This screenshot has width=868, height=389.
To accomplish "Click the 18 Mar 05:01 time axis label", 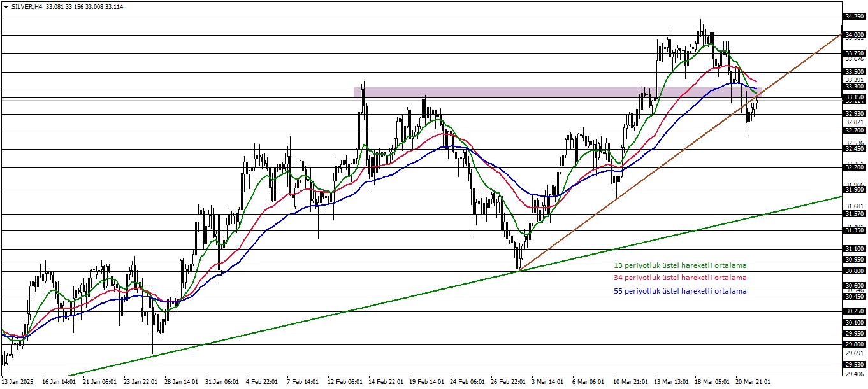I will [712, 382].
